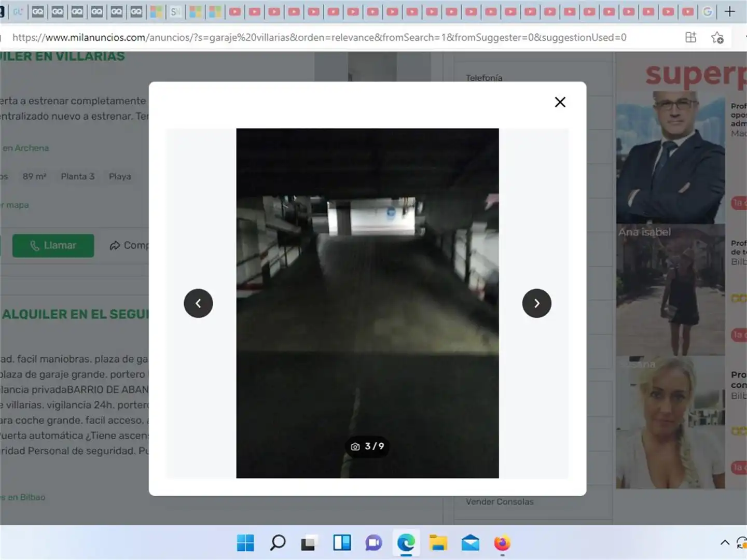Click the Compartir share link
The height and width of the screenshot is (560, 747).
[x=129, y=245]
